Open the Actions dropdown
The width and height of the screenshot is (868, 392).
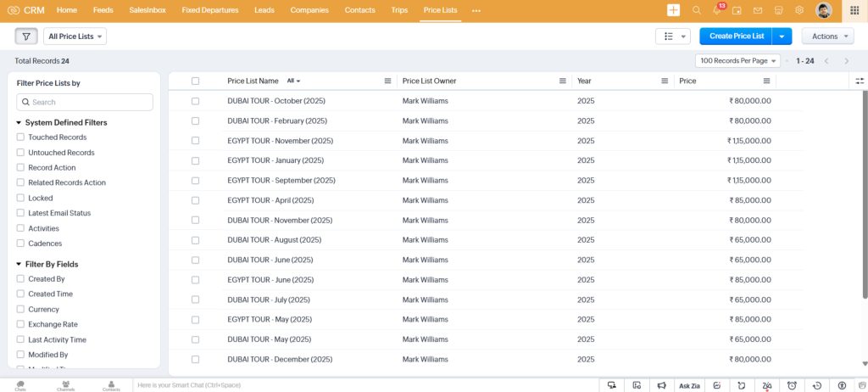click(827, 36)
